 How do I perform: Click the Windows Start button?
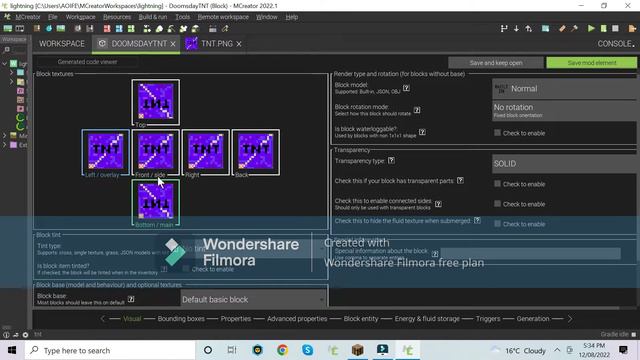coord(12,350)
